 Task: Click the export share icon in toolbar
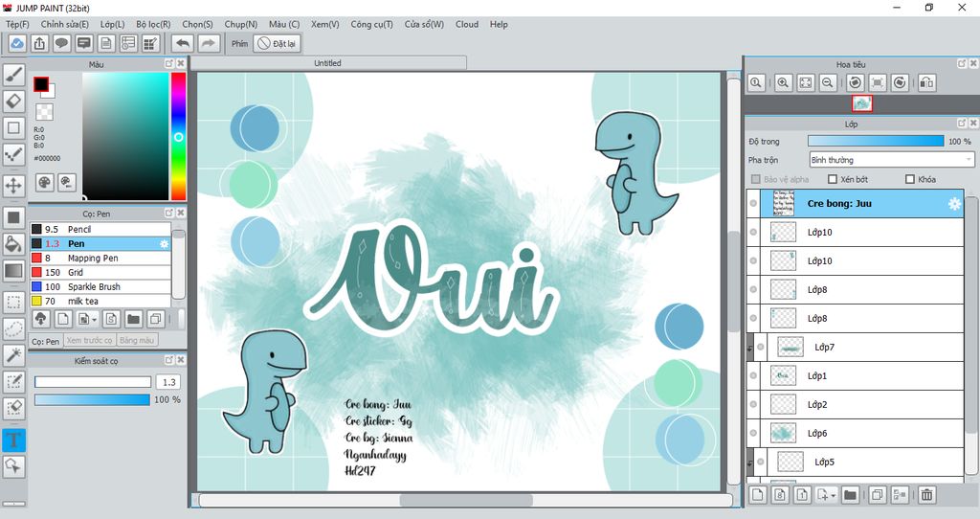tap(39, 43)
